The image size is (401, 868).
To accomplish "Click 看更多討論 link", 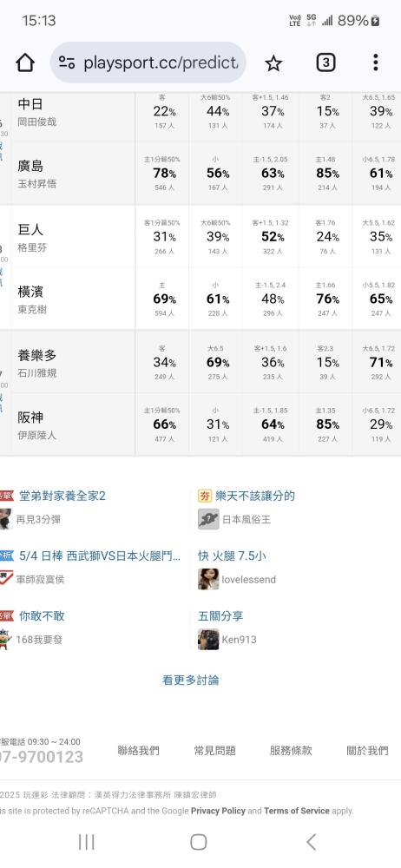I will pyautogui.click(x=191, y=680).
